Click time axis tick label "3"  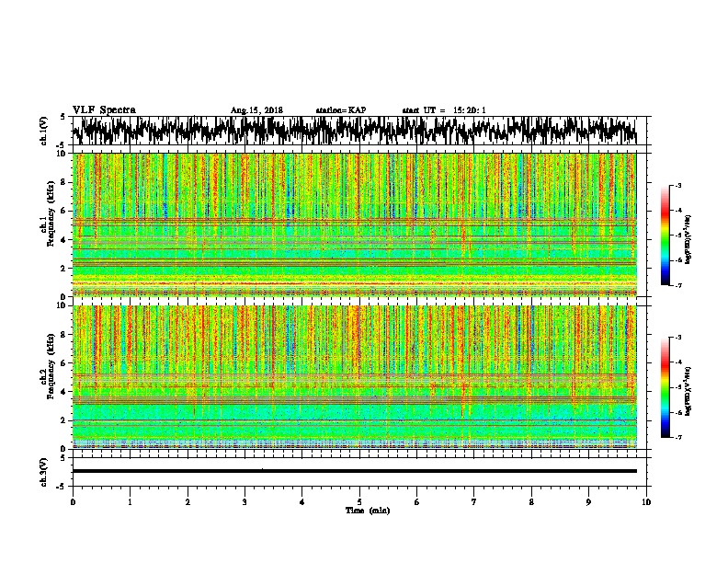[x=245, y=502]
